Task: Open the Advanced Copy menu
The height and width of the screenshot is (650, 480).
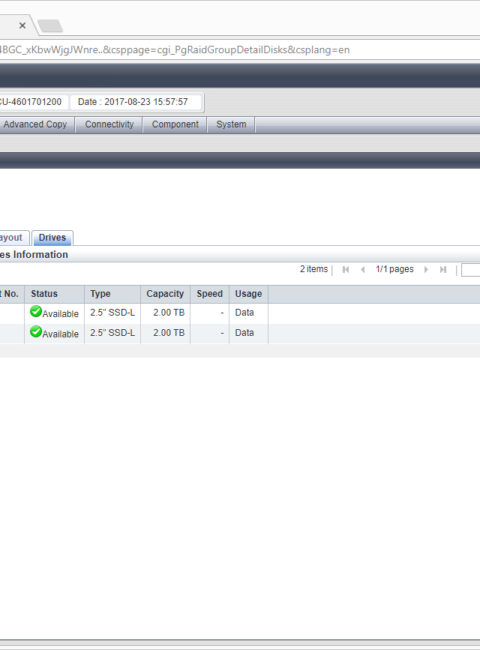Action: [36, 124]
